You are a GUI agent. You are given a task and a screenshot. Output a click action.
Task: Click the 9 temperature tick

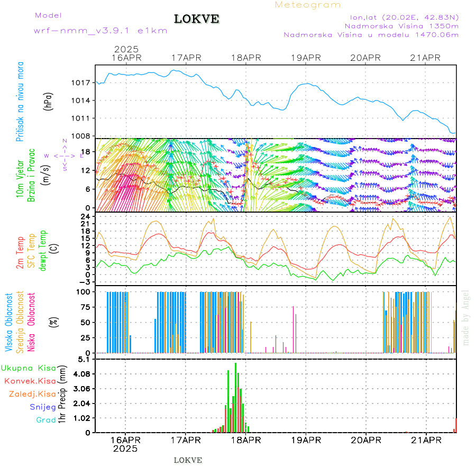click(x=88, y=253)
